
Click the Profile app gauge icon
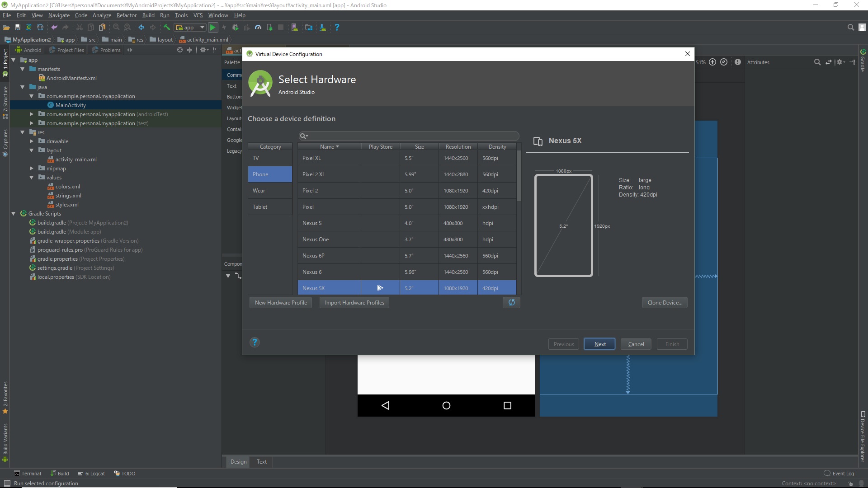258,28
